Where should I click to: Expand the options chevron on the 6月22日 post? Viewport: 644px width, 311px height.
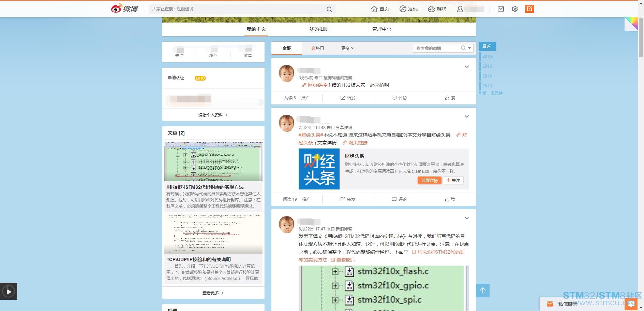coord(467,218)
